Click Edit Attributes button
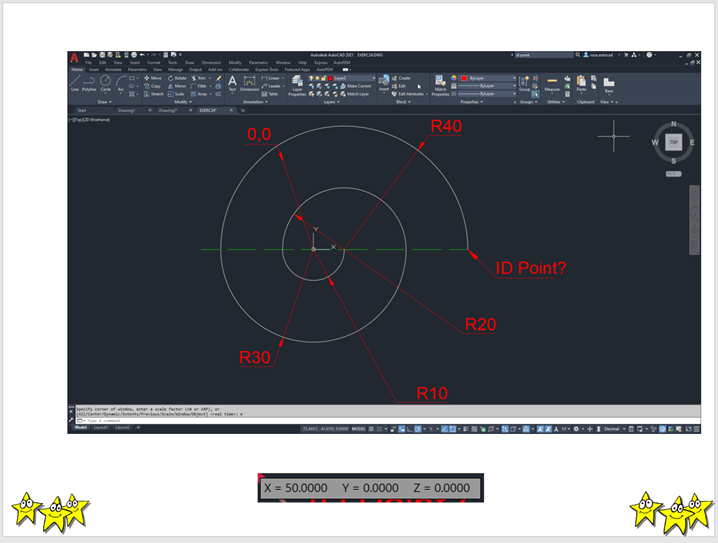Screen dimensions: 718x543 coord(408,94)
